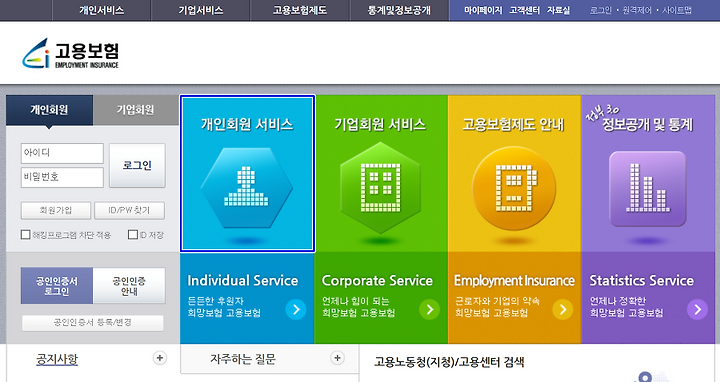Open 개인서비스 top menu
Screen dimensions: 720x382
tap(101, 10)
